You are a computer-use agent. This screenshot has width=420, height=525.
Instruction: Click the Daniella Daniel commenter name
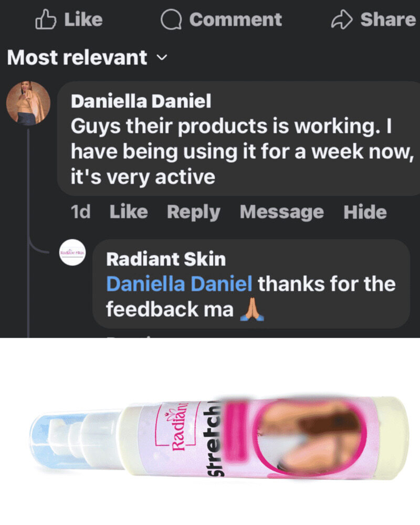point(141,101)
